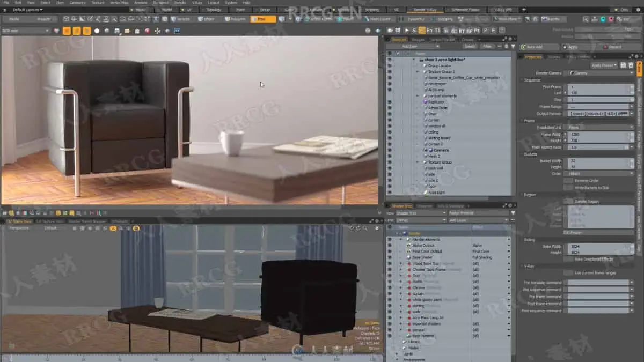
Task: Click the Snapping toolbar button
Action: (x=444, y=19)
